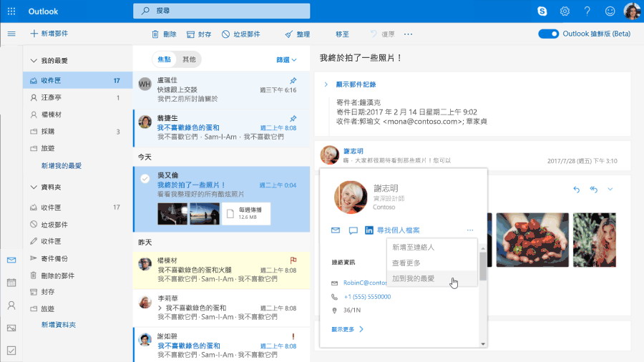Open the feedback smiley icon
Image resolution: width=644 pixels, height=362 pixels.
[x=610, y=11]
